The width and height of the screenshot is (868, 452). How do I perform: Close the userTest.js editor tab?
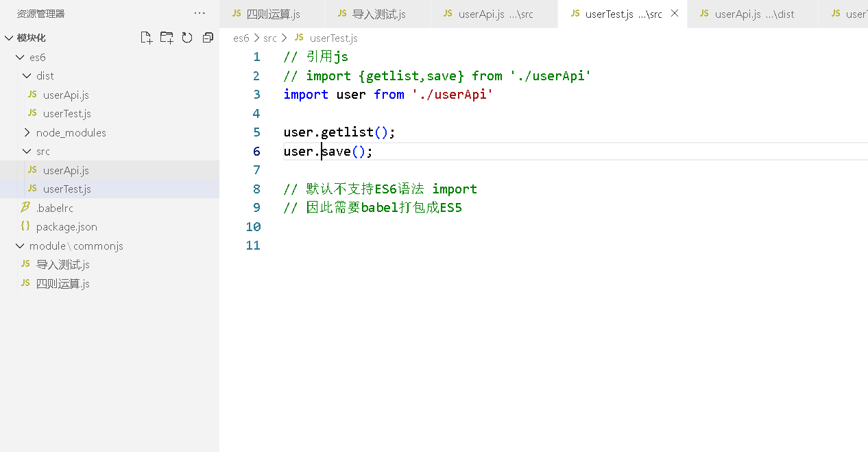pyautogui.click(x=675, y=14)
